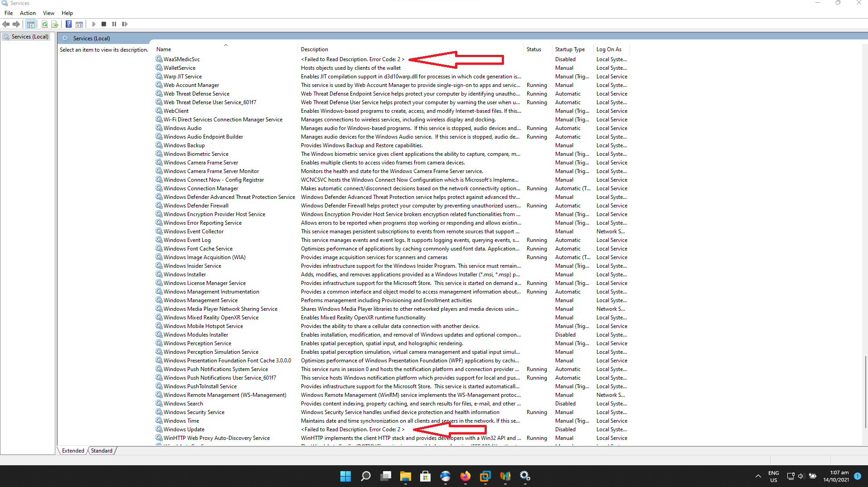Select the Web Account Manager service name
This screenshot has width=868, height=487.
pyautogui.click(x=191, y=85)
